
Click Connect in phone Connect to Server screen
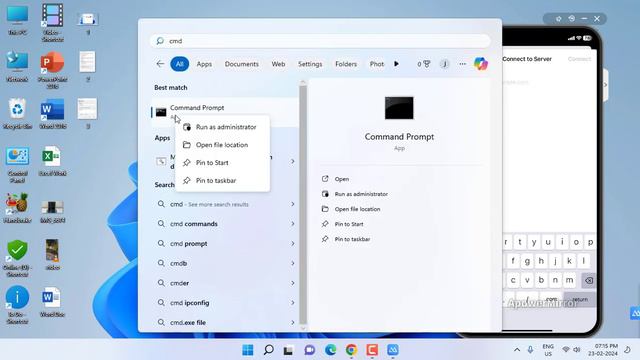pyautogui.click(x=579, y=59)
